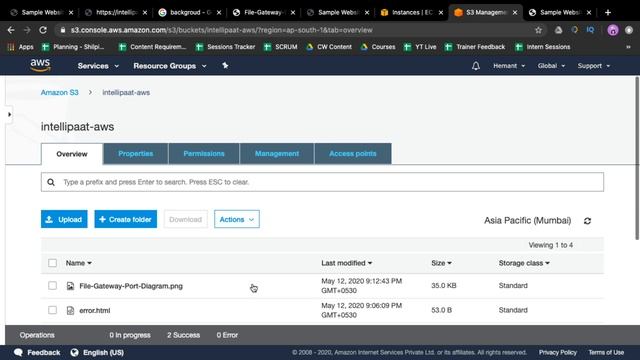Click the Create folder button
Image resolution: width=640 pixels, height=360 pixels.
tap(126, 219)
